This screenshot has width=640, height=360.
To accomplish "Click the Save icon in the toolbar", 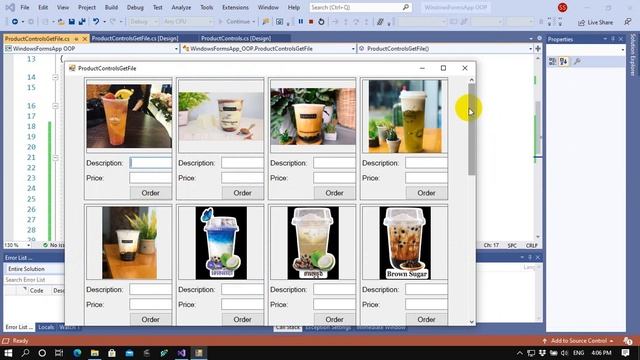I will click(71, 22).
